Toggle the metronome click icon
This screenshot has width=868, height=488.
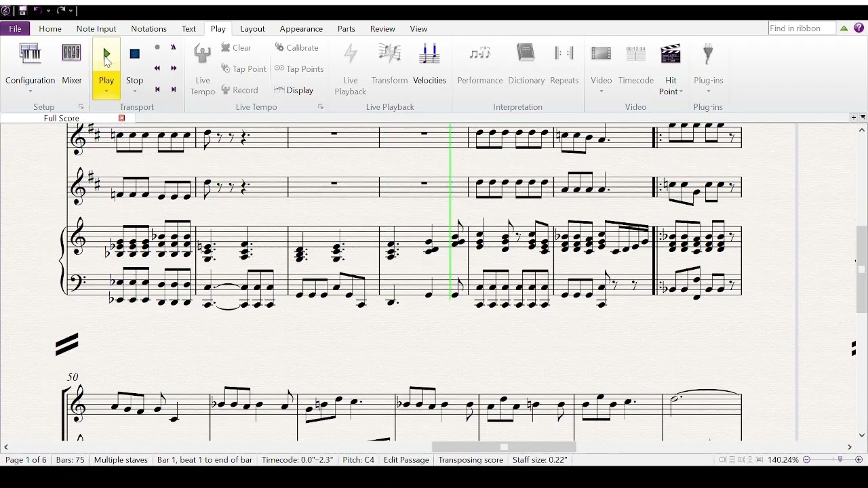point(174,47)
